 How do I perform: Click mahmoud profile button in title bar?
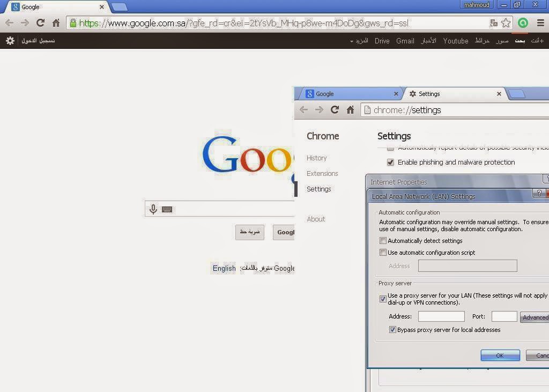(x=477, y=5)
